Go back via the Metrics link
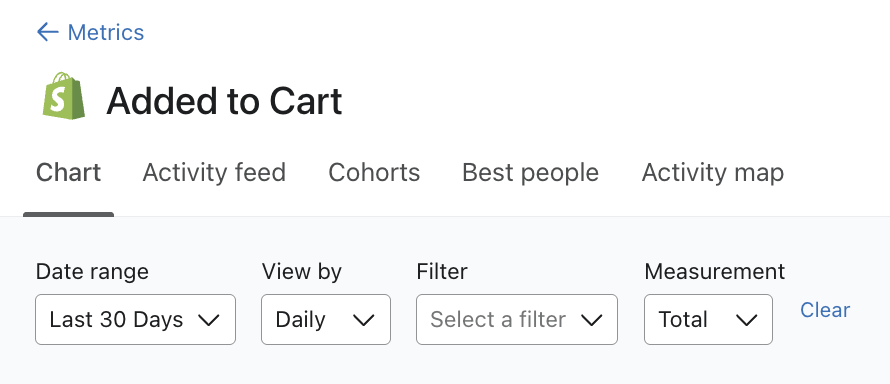 [x=106, y=32]
